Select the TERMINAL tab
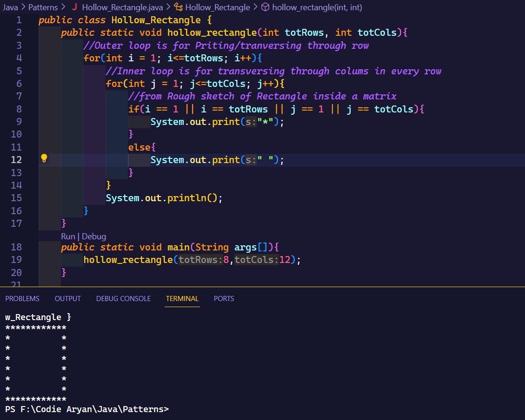The image size is (525, 420). (x=182, y=299)
